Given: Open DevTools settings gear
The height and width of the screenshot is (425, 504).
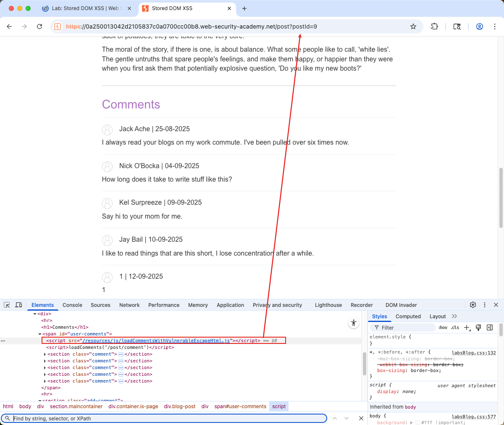Looking at the screenshot, I should click(473, 305).
